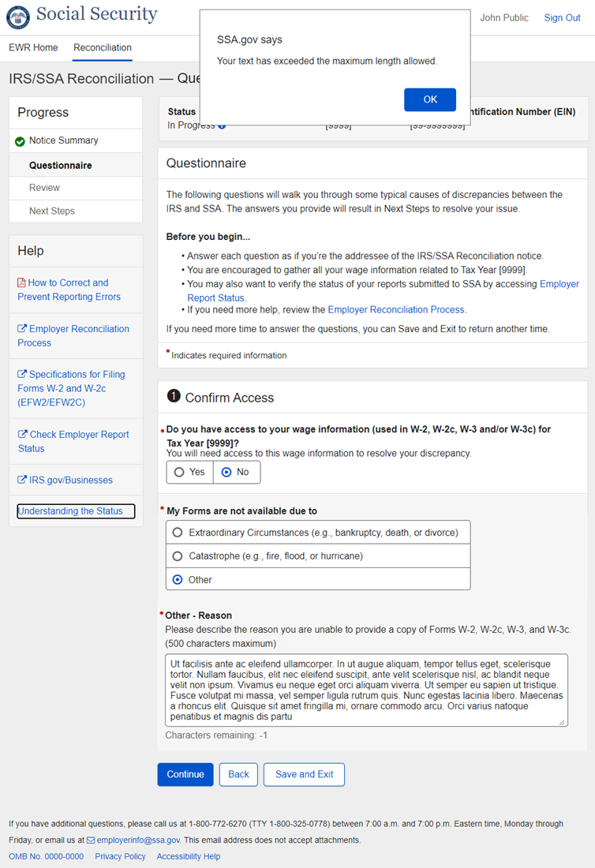Image resolution: width=595 pixels, height=868 pixels.
Task: Click external link icon for Employer Reconciliation Process
Action: 22,329
